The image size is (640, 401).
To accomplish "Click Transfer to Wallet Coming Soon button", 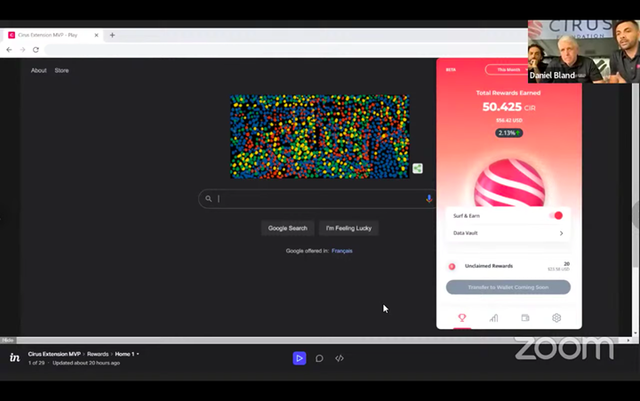I will tap(508, 287).
